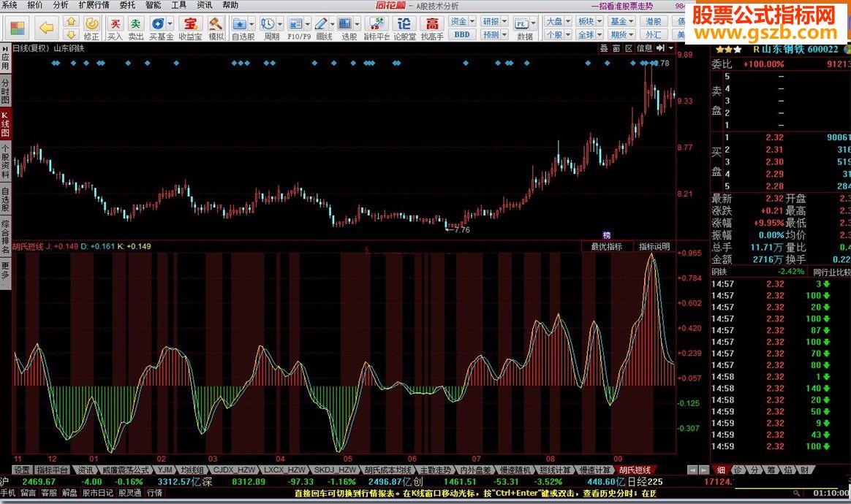Select the 画线 pencil drawing tool
The height and width of the screenshot is (504, 851).
click(x=321, y=24)
